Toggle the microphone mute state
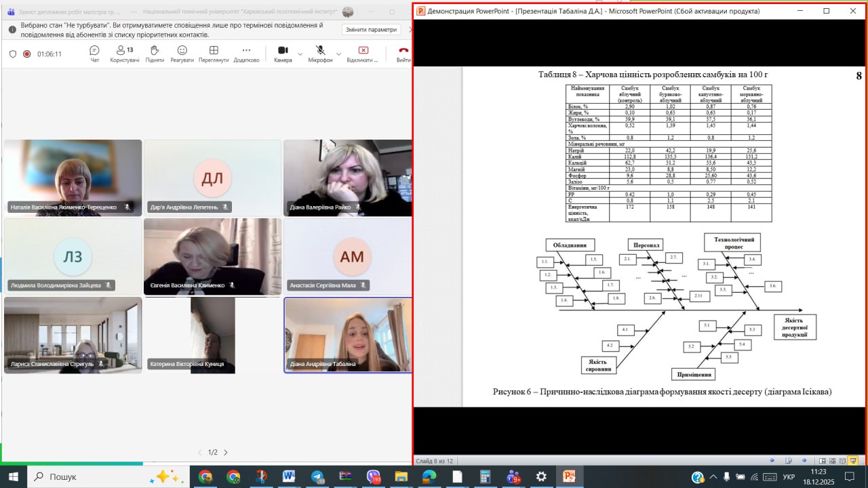 click(x=320, y=54)
